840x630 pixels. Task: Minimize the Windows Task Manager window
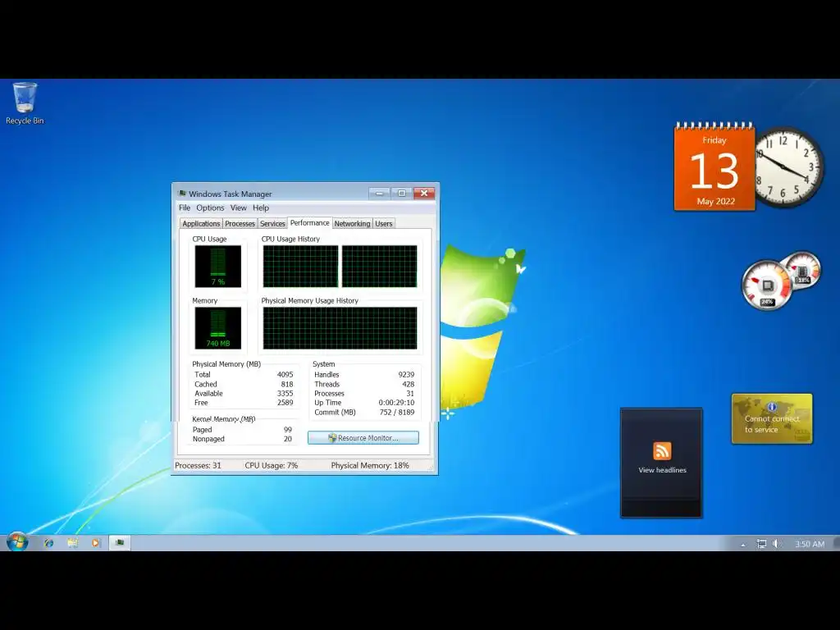tap(379, 193)
